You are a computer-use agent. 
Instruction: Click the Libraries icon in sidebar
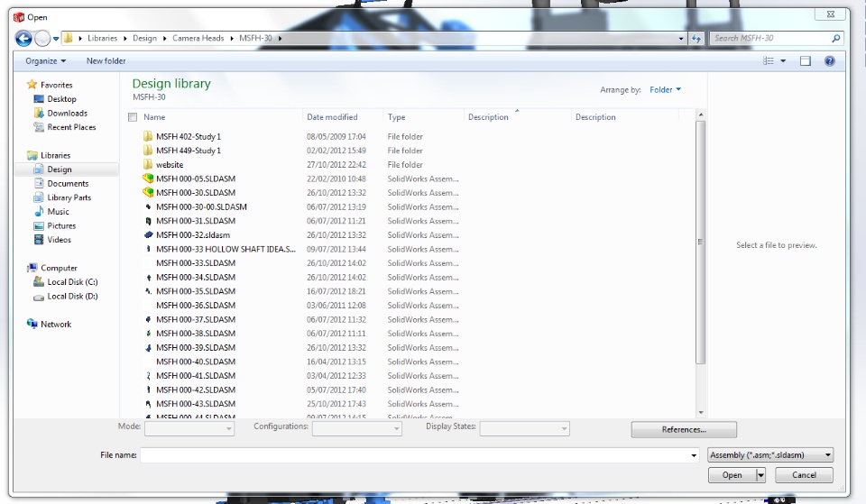(32, 155)
